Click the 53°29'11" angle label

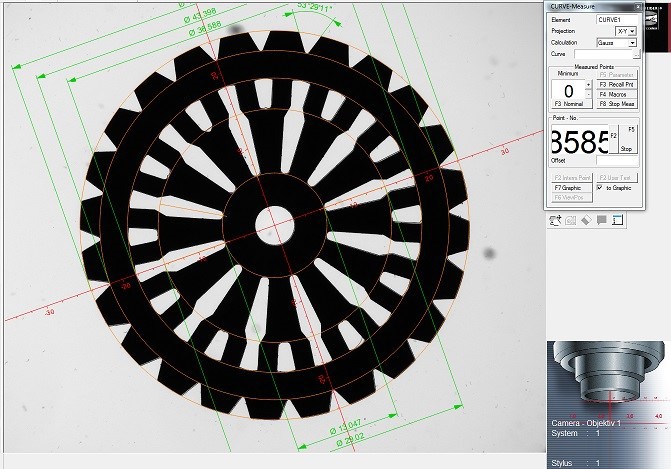[x=315, y=7]
